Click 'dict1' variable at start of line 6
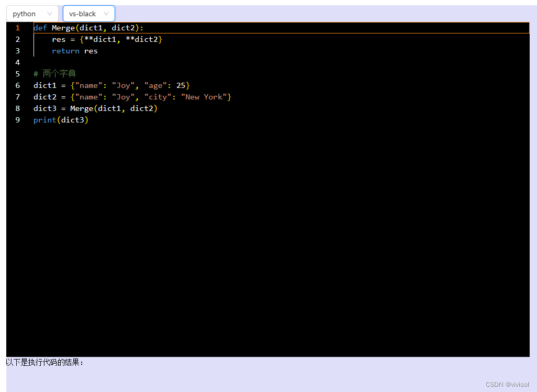537x392 pixels. (x=45, y=85)
